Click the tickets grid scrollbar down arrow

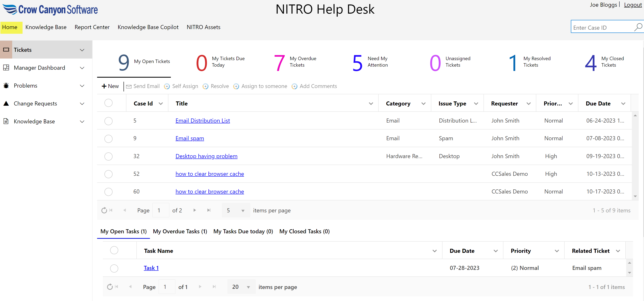pos(635,196)
